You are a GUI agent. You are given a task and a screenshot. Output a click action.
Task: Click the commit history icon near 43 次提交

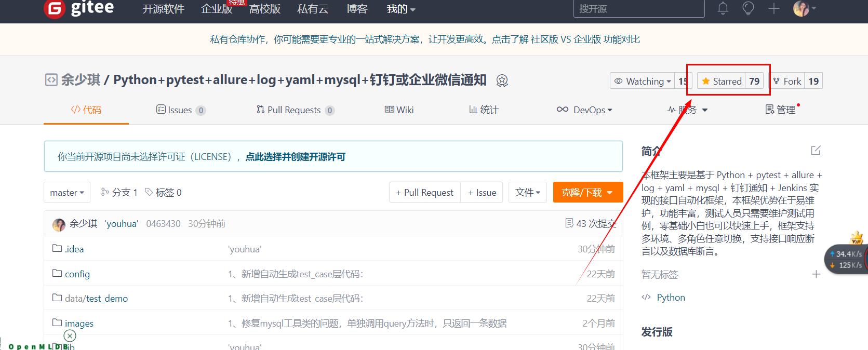pos(569,223)
